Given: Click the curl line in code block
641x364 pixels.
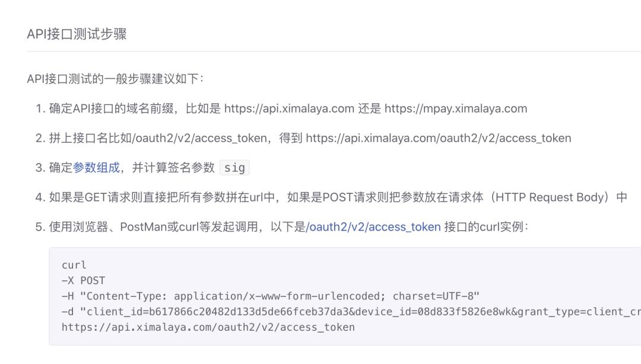Looking at the screenshot, I should coord(74,265).
